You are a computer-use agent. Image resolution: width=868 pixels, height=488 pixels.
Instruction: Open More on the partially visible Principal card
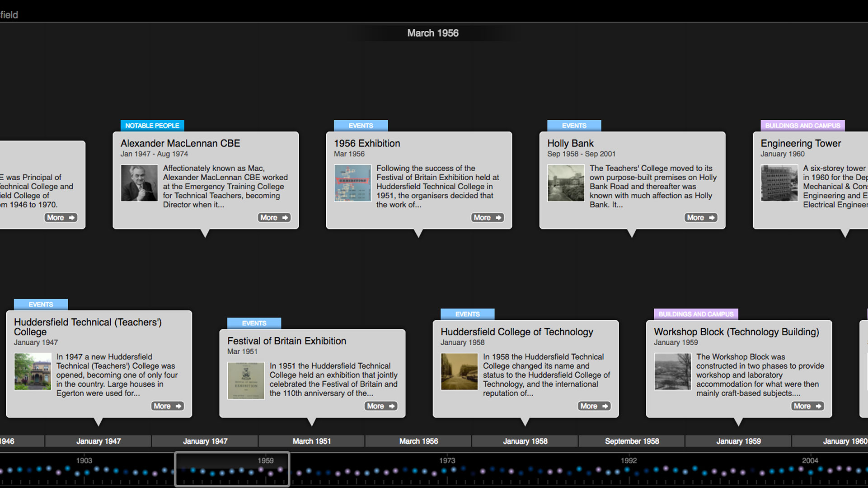[61, 218]
